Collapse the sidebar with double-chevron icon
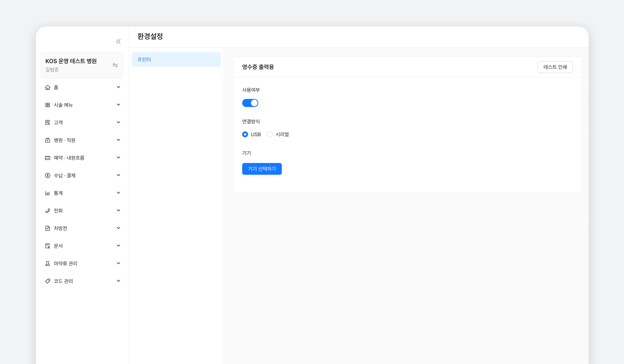The image size is (624, 364). click(118, 42)
